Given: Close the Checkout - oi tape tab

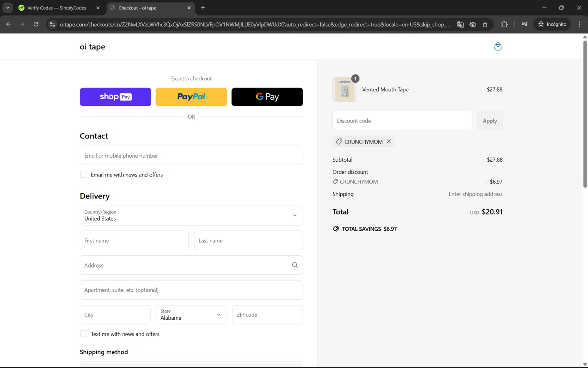Looking at the screenshot, I should point(189,8).
